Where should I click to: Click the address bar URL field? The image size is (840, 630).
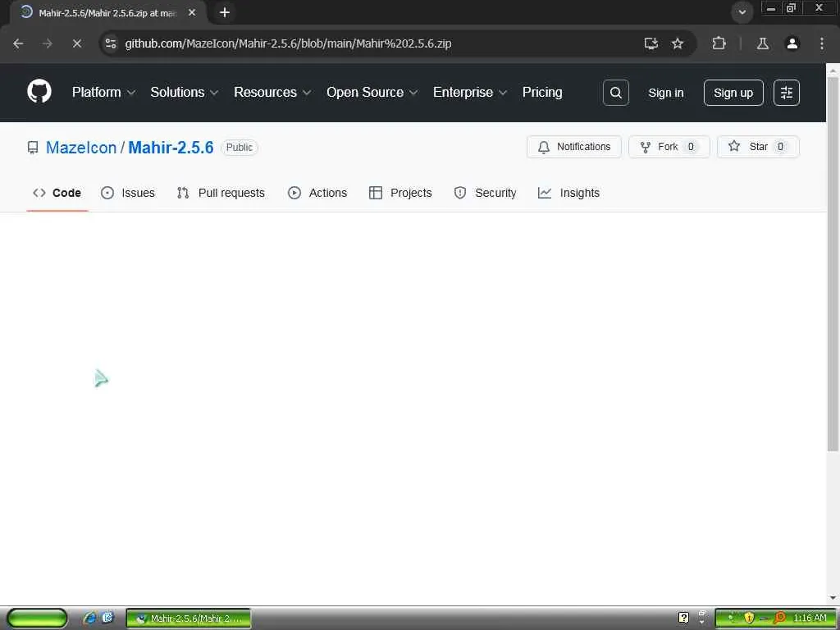click(x=288, y=43)
